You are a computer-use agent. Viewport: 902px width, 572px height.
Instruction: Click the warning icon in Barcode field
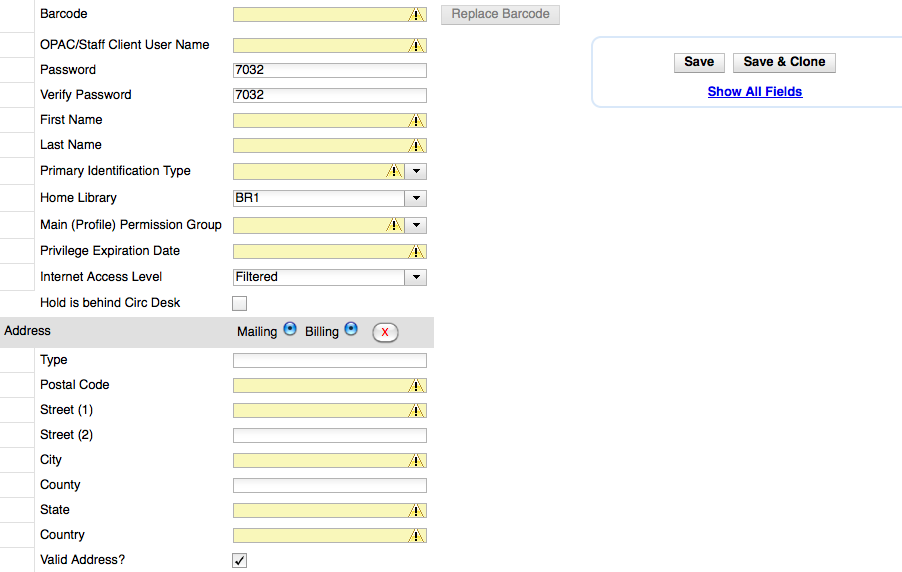(x=417, y=15)
